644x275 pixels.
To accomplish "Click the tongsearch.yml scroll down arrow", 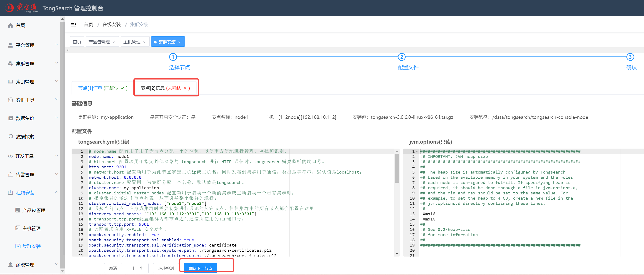I will coord(397,254).
